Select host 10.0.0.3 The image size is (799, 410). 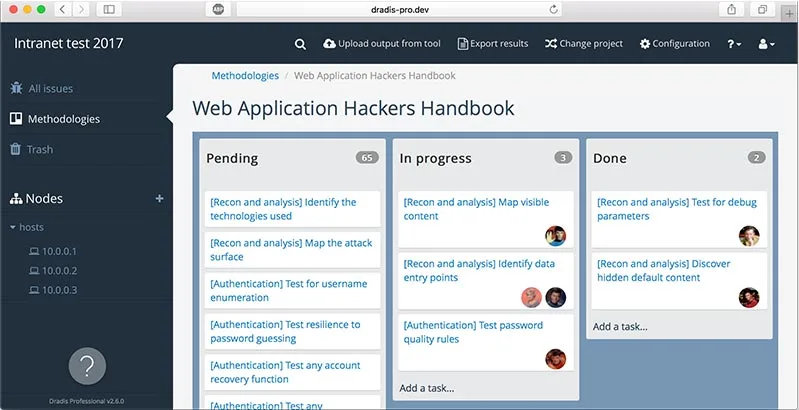coord(52,290)
